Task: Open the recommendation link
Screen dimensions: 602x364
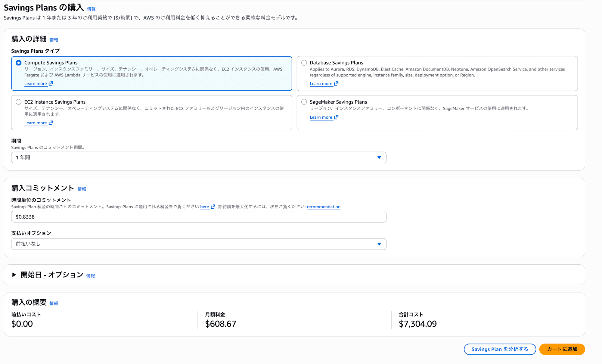Action: pos(324,207)
